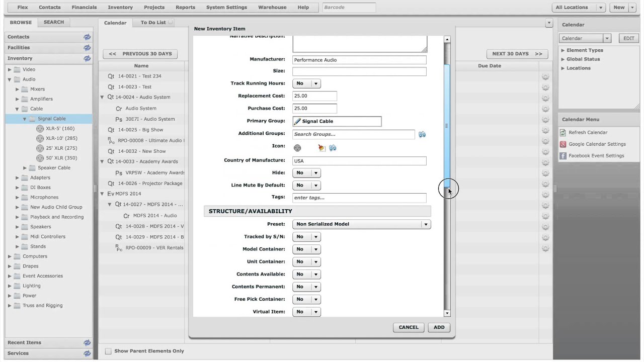Open the All Locations dropdown
This screenshot has height=362, width=644.
579,8
